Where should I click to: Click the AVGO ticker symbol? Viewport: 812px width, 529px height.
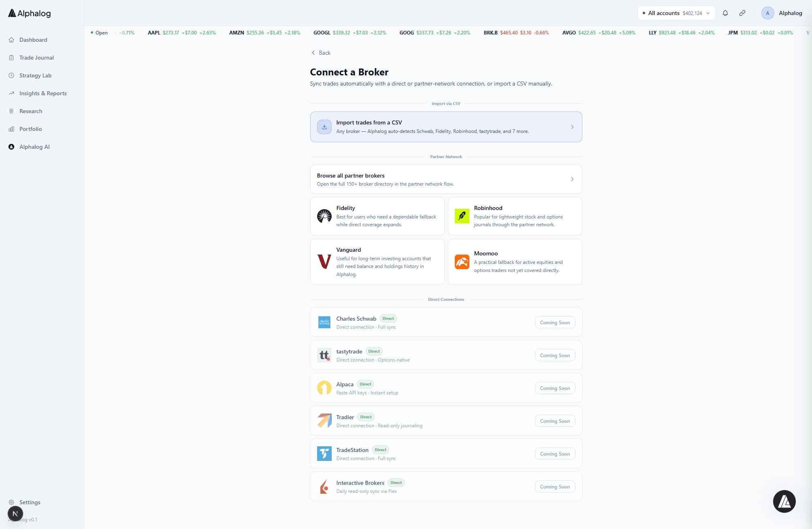pyautogui.click(x=569, y=33)
